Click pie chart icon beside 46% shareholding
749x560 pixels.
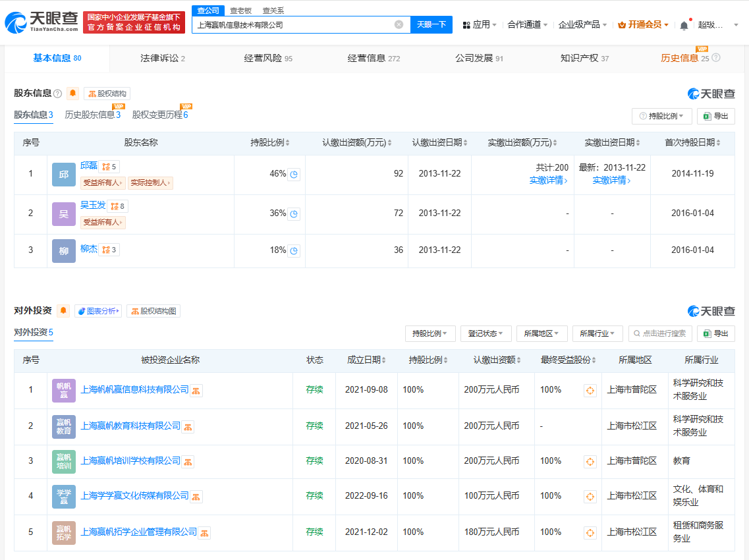click(x=294, y=175)
